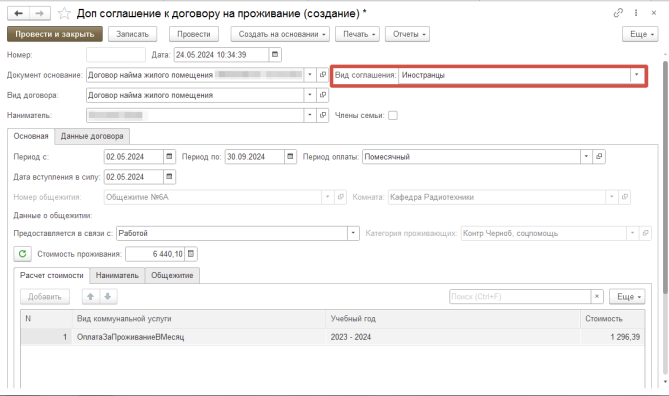Viewport: 669px width, 396px height.
Task: Click the scrollbar down arrow
Action: click(665, 382)
